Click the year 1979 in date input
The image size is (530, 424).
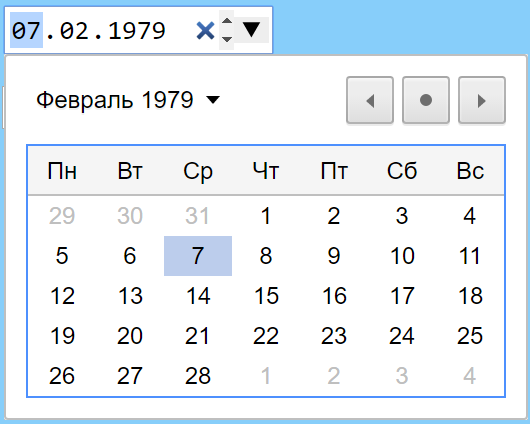pyautogui.click(x=137, y=30)
